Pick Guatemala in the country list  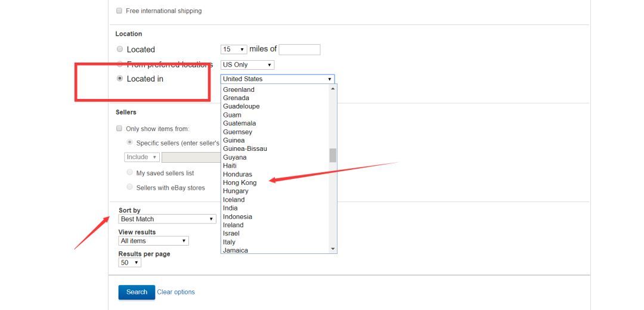point(239,123)
